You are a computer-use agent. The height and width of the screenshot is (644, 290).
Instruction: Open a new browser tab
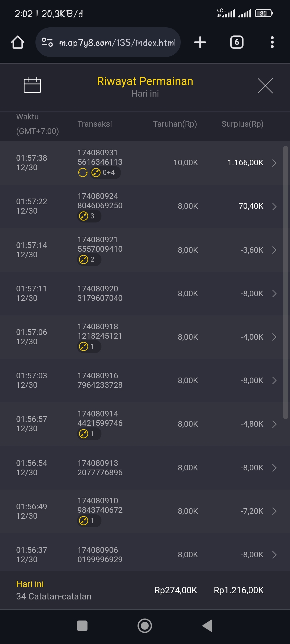tap(200, 42)
